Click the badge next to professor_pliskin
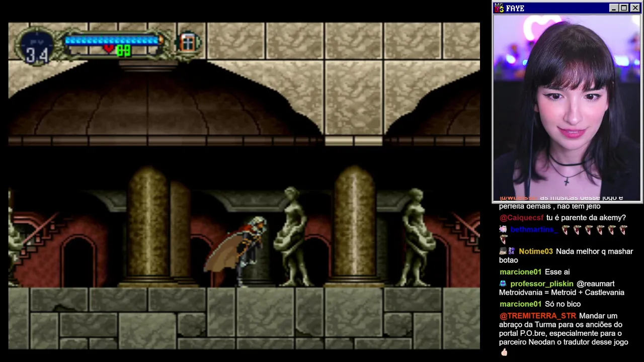 503,284
